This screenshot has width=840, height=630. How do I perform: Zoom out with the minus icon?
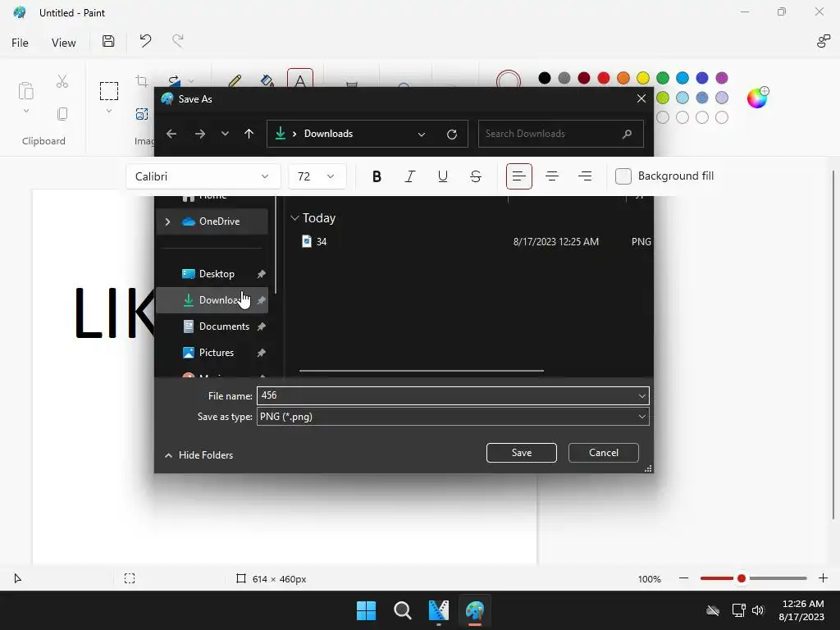coord(683,578)
